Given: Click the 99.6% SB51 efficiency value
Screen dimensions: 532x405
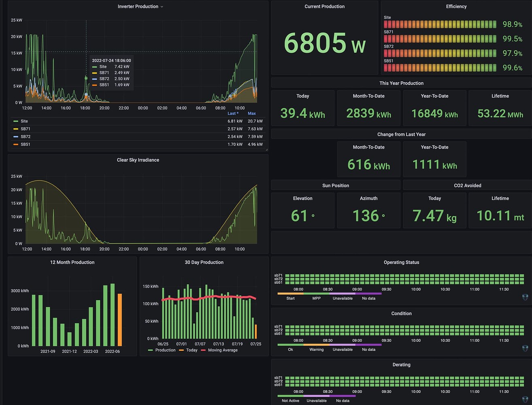Looking at the screenshot, I should [512, 68].
